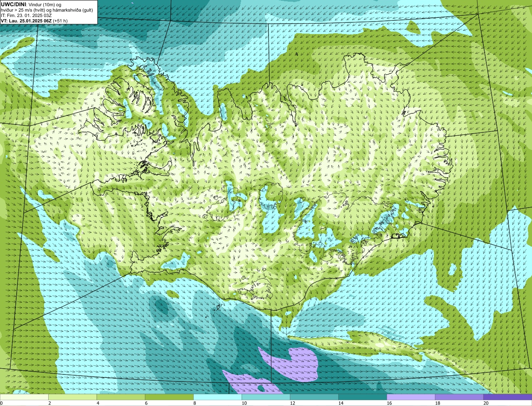Click the legend tick label '20'
The image size is (532, 406).
click(485, 403)
